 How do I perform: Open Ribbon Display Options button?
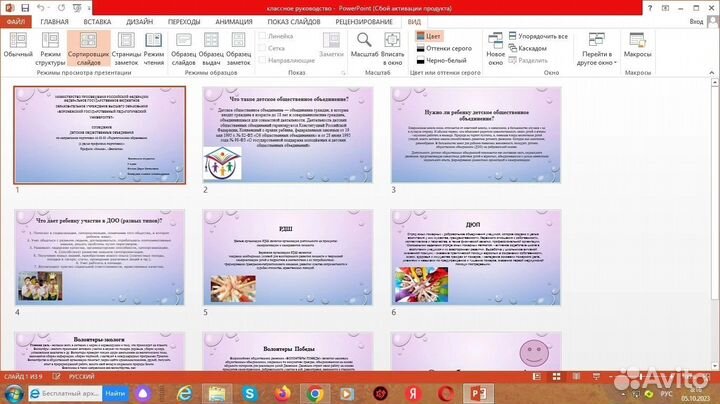pyautogui.click(x=665, y=8)
